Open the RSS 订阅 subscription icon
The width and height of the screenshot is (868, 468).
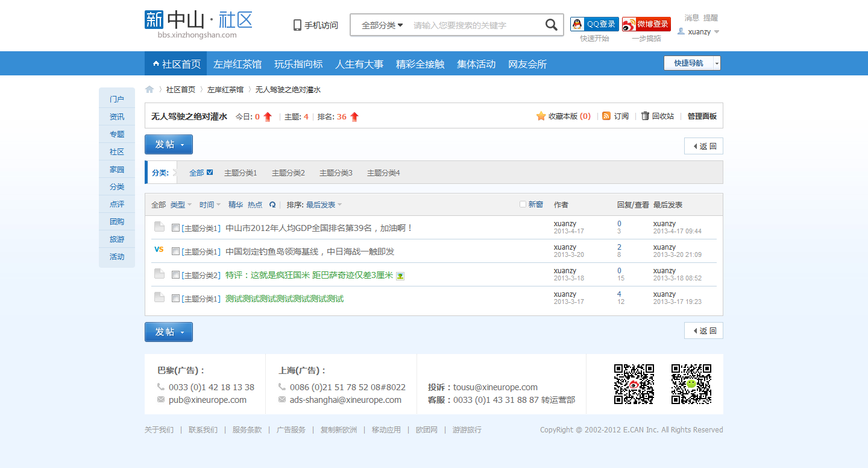click(x=606, y=116)
